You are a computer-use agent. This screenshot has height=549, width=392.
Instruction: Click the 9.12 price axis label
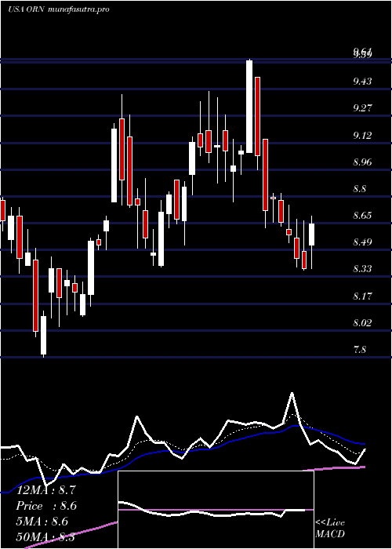pyautogui.click(x=362, y=136)
